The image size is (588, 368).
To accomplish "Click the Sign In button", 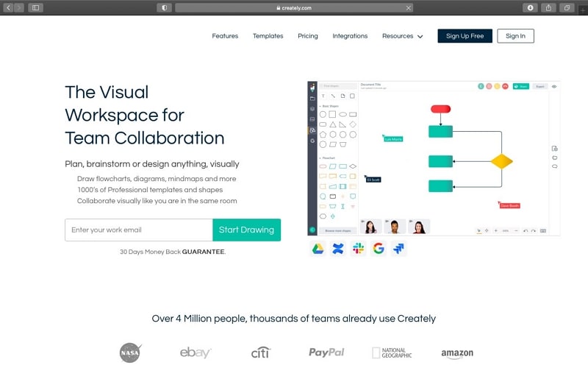I will pos(515,36).
